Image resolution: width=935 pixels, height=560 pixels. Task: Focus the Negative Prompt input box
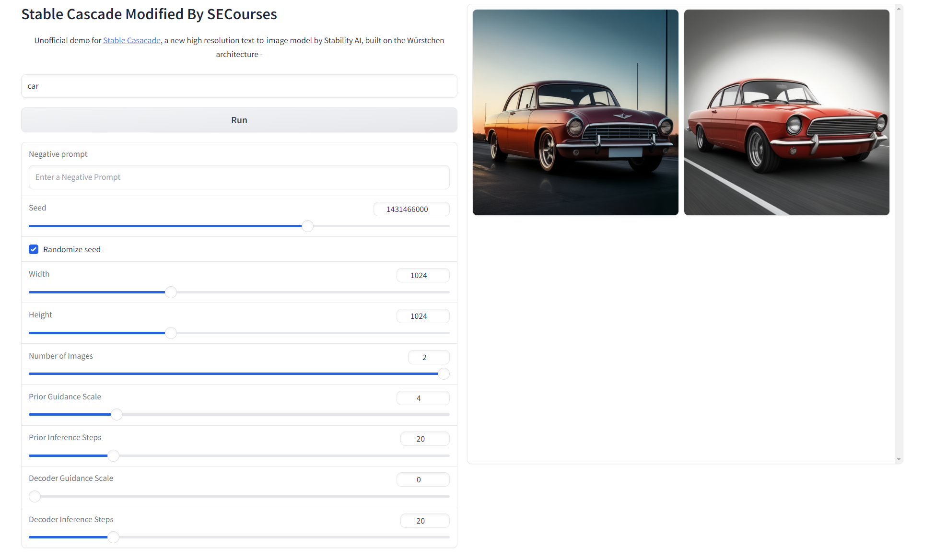click(239, 177)
